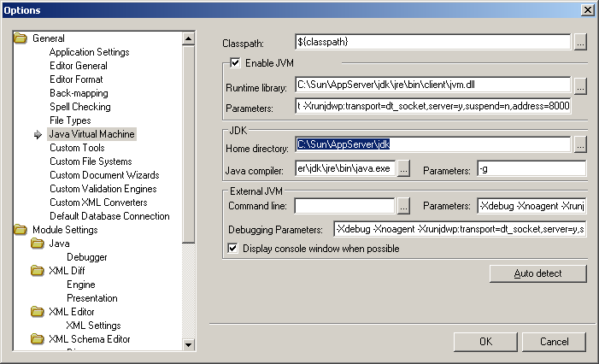
Task: Browse for JDK Home directory
Action: 580,145
